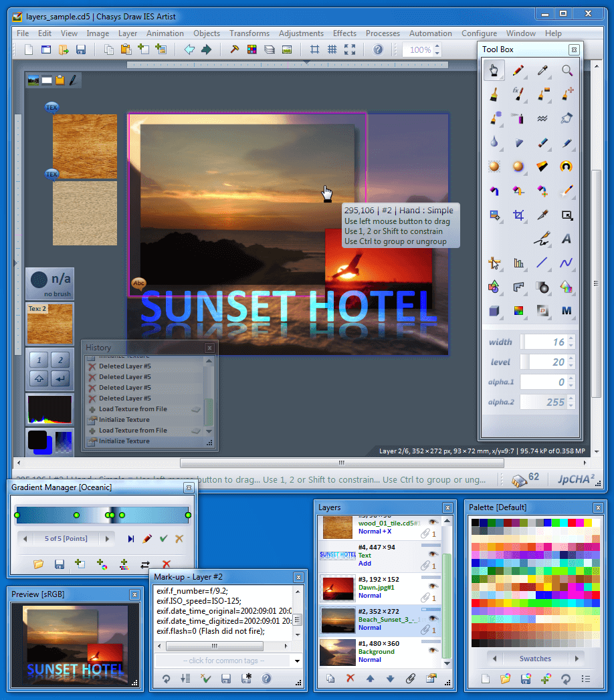Open the Layer menu
Image resolution: width=614 pixels, height=700 pixels.
[x=127, y=33]
